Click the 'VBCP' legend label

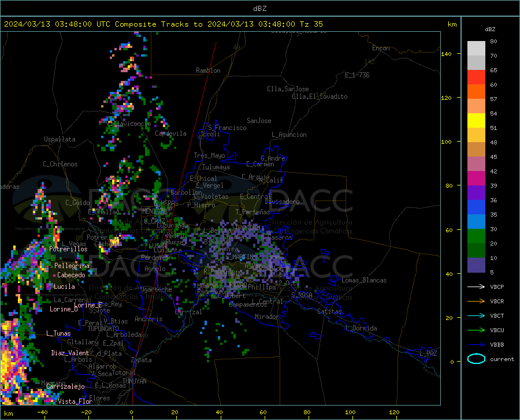click(497, 287)
